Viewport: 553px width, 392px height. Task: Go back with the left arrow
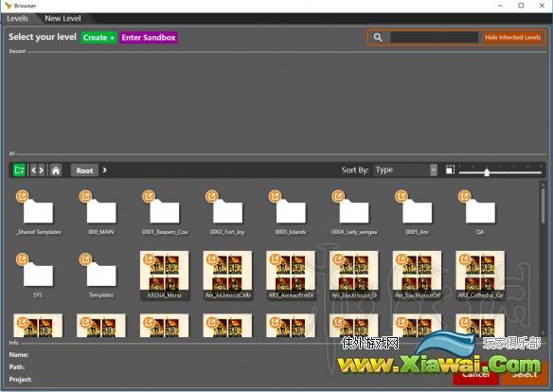tap(33, 170)
